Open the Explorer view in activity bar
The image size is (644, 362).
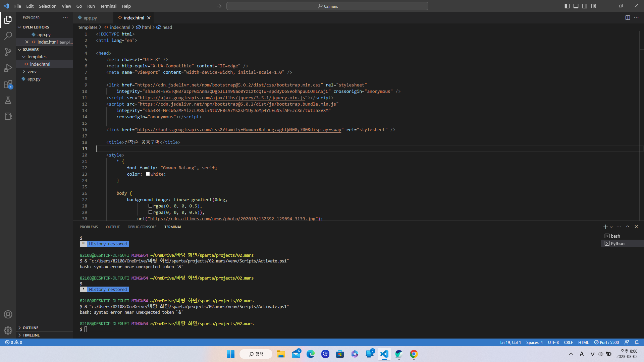(8, 20)
